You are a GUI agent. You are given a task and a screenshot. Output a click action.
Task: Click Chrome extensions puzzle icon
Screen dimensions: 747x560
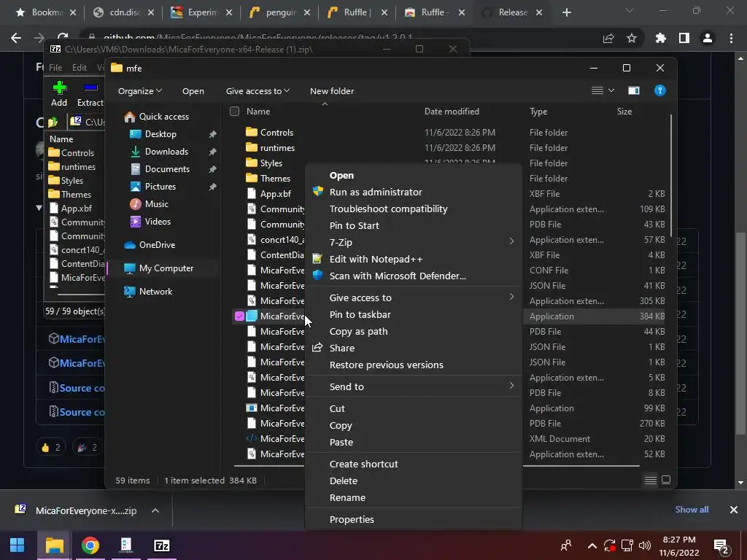click(660, 38)
